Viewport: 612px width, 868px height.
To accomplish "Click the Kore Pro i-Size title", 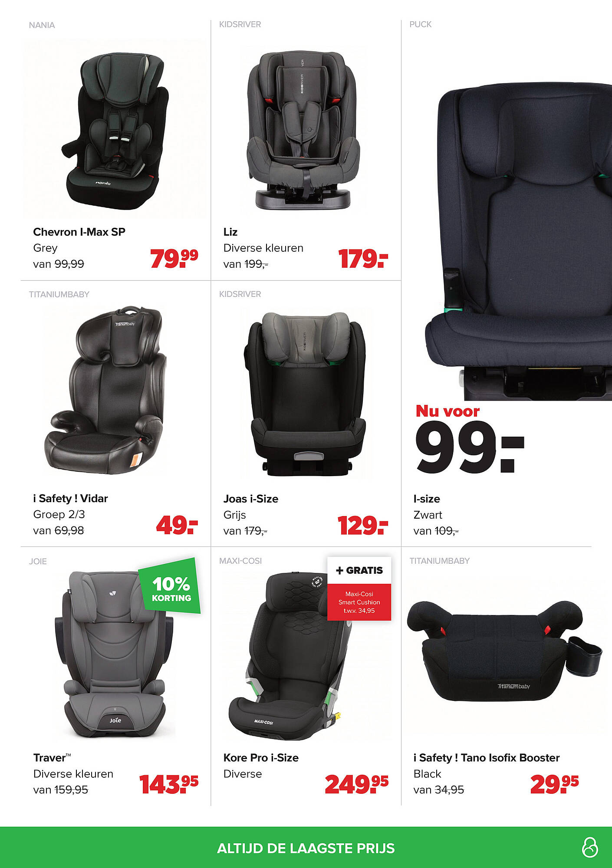I will (261, 758).
